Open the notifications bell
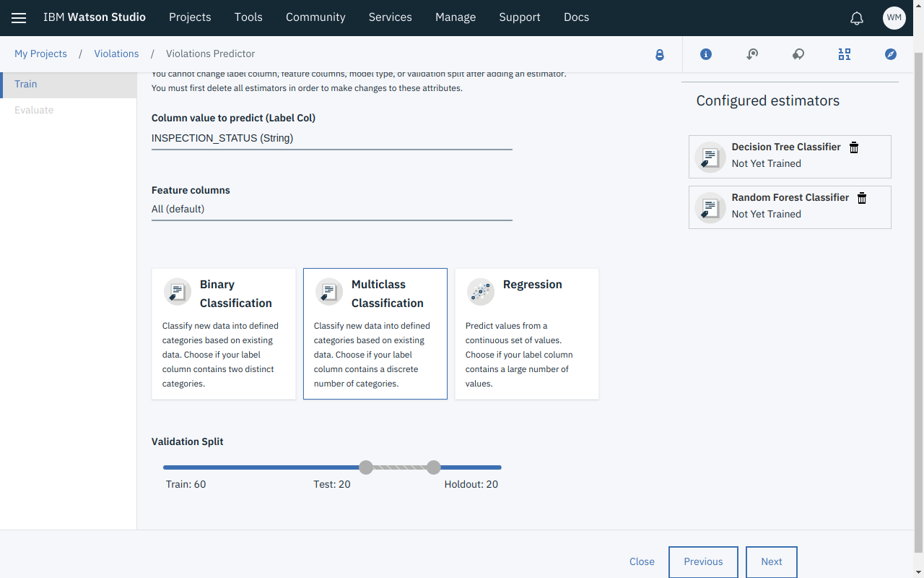The height and width of the screenshot is (578, 924). [857, 18]
